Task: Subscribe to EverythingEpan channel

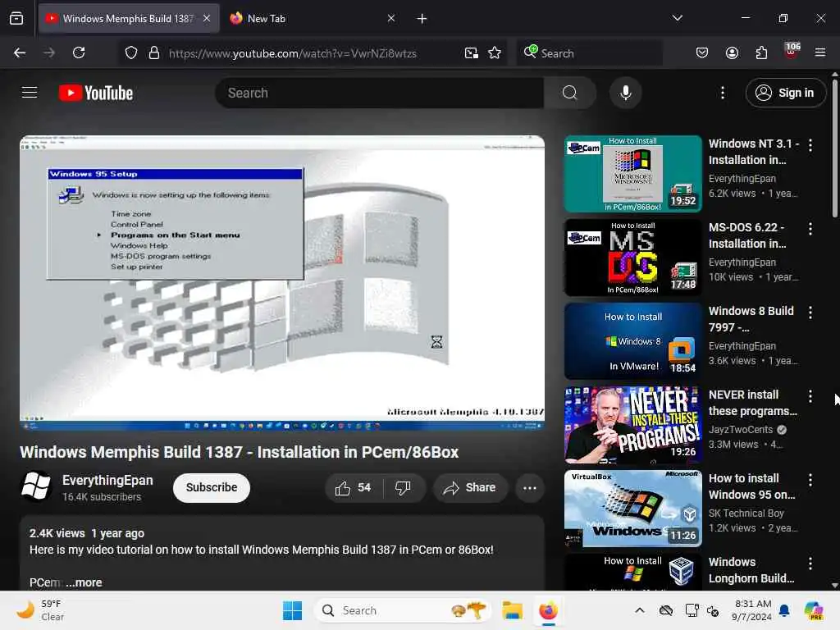Action: pos(212,487)
